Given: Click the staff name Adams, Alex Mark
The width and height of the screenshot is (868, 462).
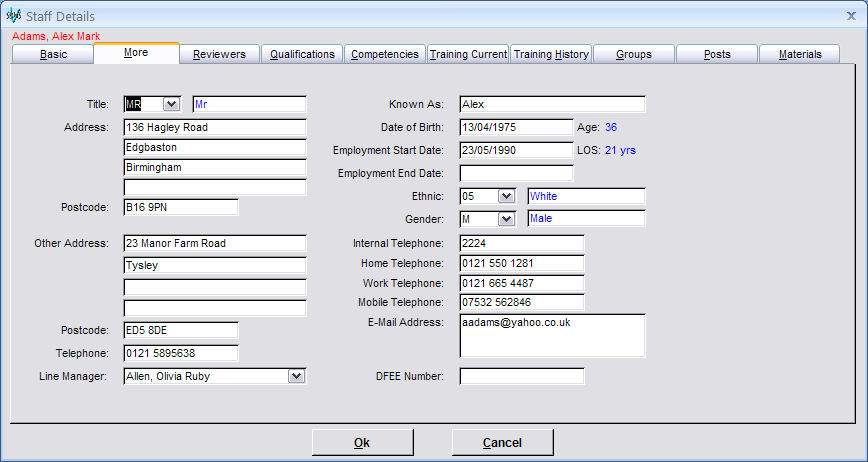Looking at the screenshot, I should pyautogui.click(x=56, y=37).
